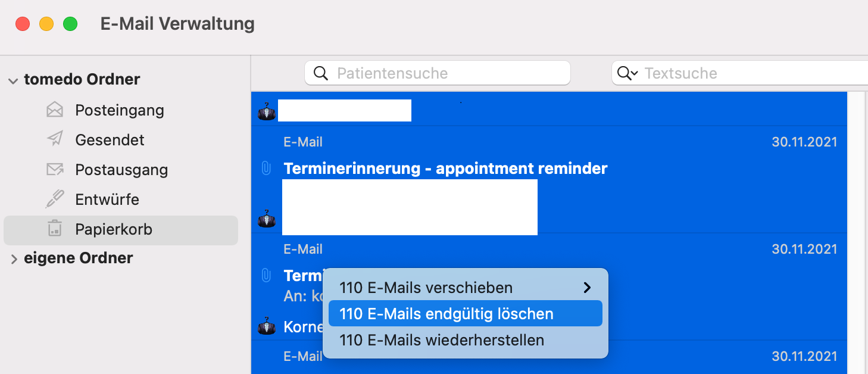This screenshot has height=374, width=868.
Task: Click the first email's sender avatar
Action: (267, 111)
